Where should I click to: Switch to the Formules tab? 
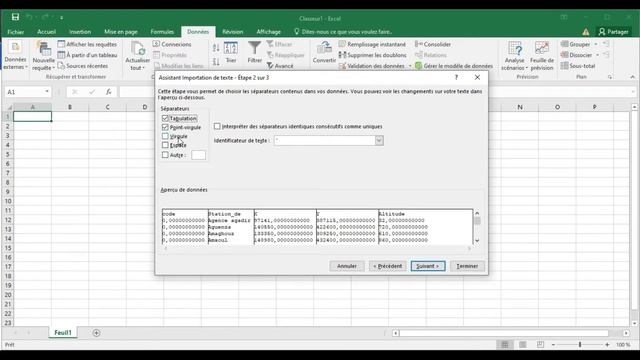162,31
